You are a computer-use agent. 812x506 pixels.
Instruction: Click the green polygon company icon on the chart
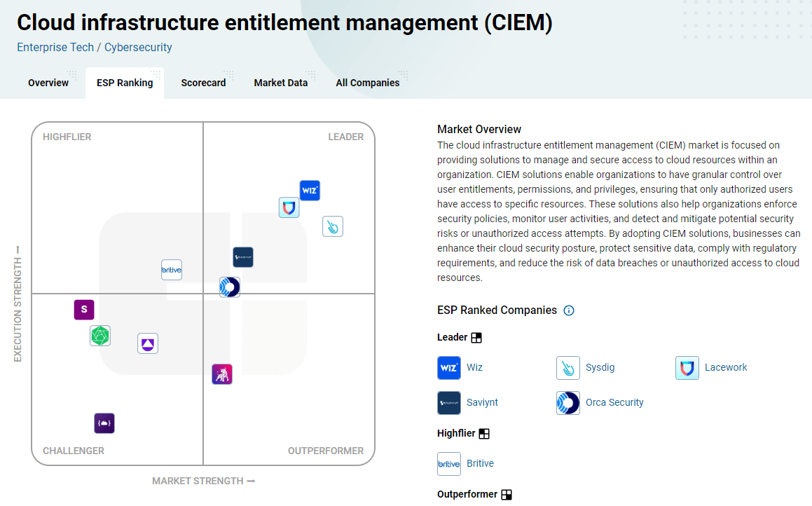click(x=100, y=336)
